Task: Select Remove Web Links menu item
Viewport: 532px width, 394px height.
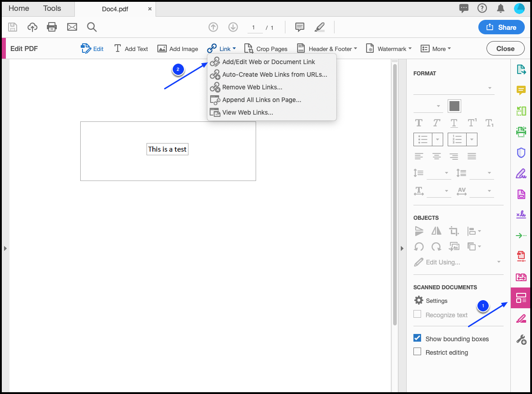Action: point(252,87)
